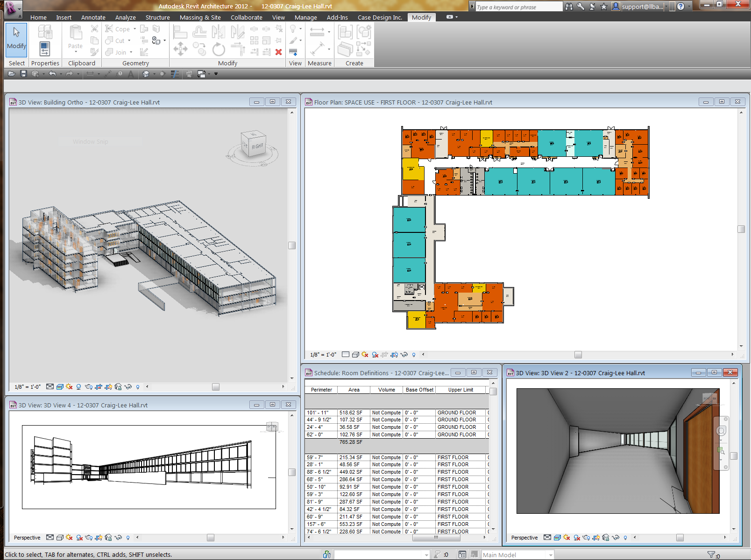This screenshot has height=560, width=751.
Task: Enable Temporary Hide/Isolate glasses icon
Action: (x=404, y=355)
